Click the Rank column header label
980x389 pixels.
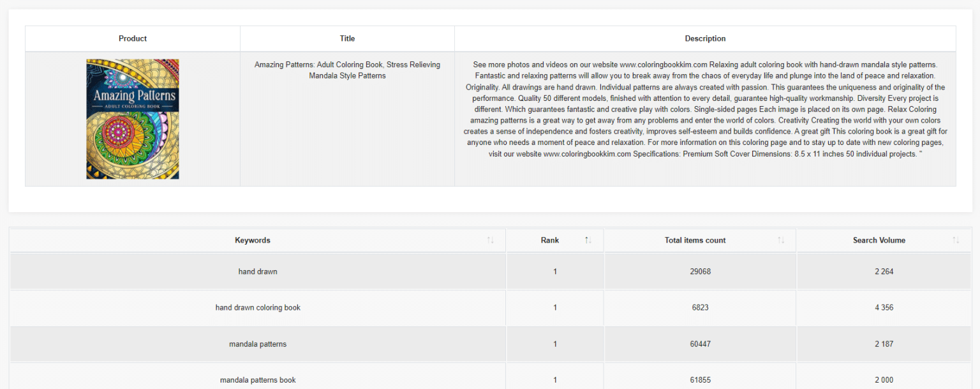(x=549, y=240)
